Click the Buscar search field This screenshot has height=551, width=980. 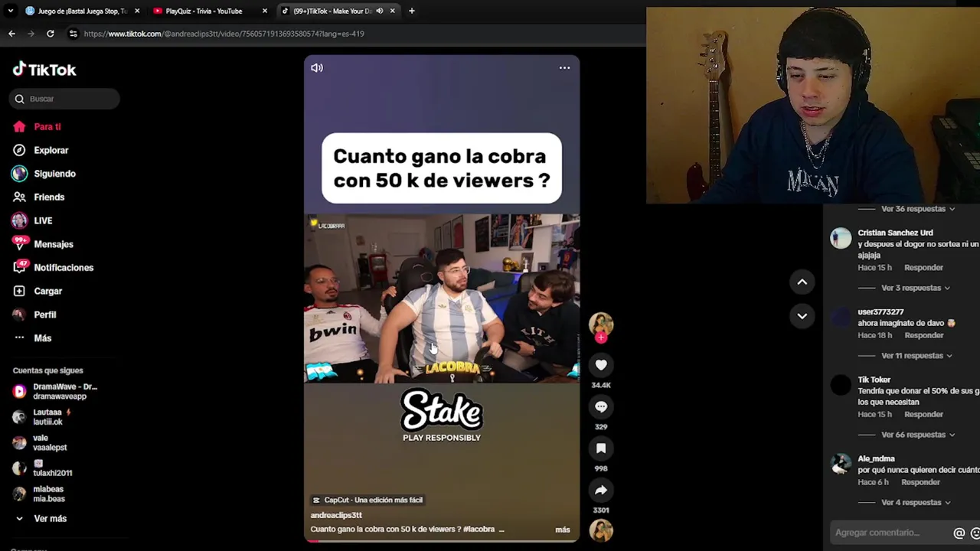[65, 99]
